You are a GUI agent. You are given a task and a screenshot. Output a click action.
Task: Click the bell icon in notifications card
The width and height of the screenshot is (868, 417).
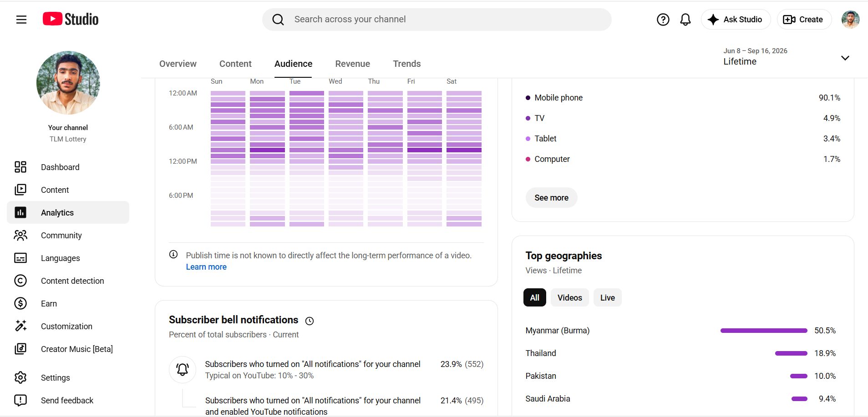click(x=183, y=369)
